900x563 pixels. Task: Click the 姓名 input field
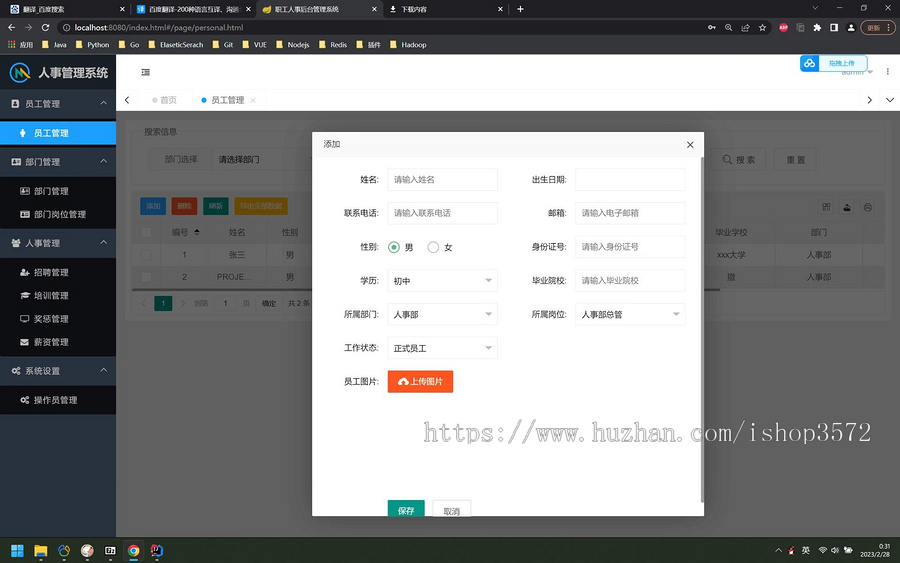pyautogui.click(x=443, y=180)
